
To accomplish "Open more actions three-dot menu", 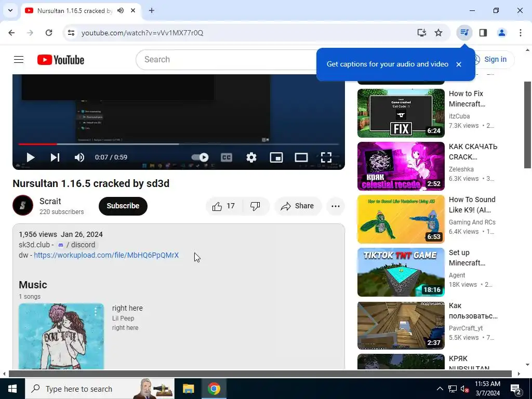I will pos(336,206).
